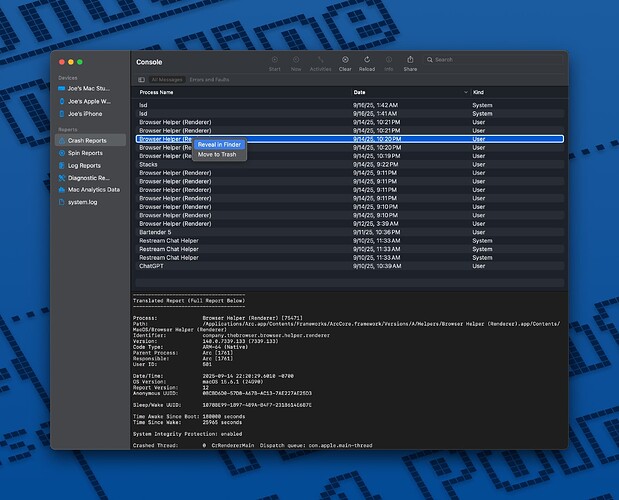Image resolution: width=619 pixels, height=500 pixels.
Task: Sort by the Kind column header
Action: [478, 92]
